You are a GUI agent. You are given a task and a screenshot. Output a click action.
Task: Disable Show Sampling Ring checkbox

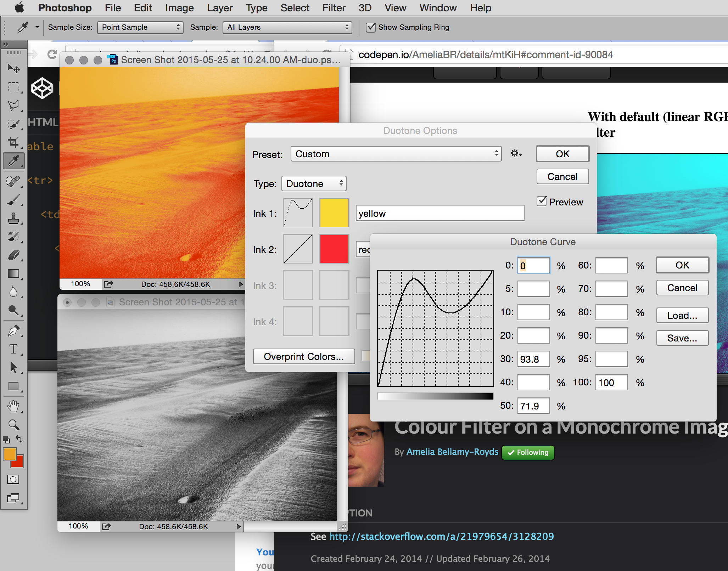coord(370,27)
